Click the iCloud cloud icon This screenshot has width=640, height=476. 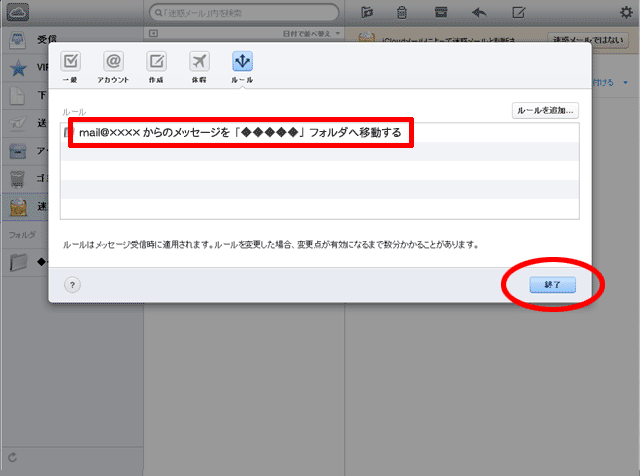pos(18,12)
